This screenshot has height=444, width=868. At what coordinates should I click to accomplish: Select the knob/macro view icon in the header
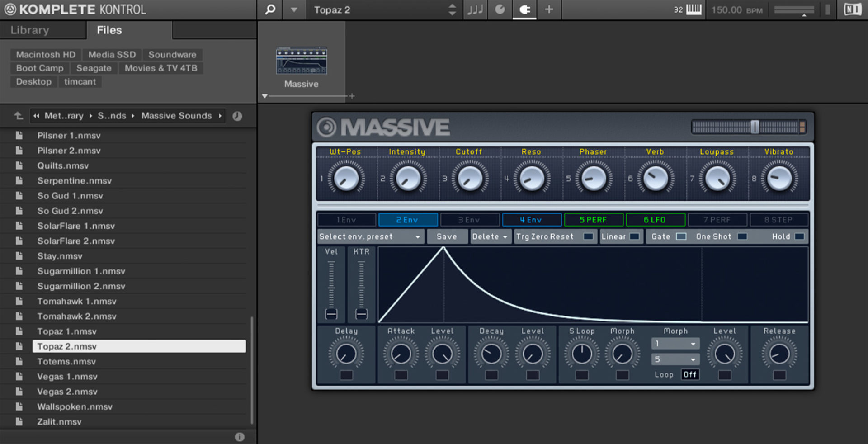pyautogui.click(x=500, y=9)
